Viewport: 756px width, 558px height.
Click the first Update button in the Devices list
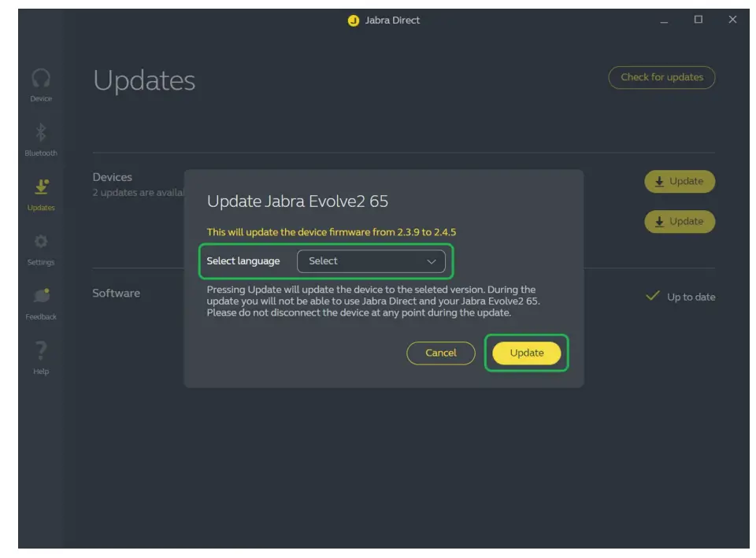click(x=680, y=181)
